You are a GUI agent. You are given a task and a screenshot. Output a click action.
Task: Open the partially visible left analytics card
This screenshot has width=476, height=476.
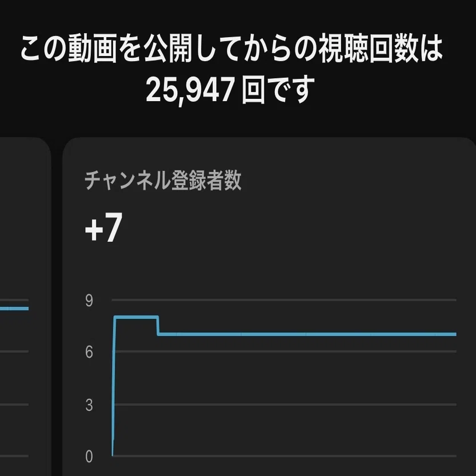(25, 307)
